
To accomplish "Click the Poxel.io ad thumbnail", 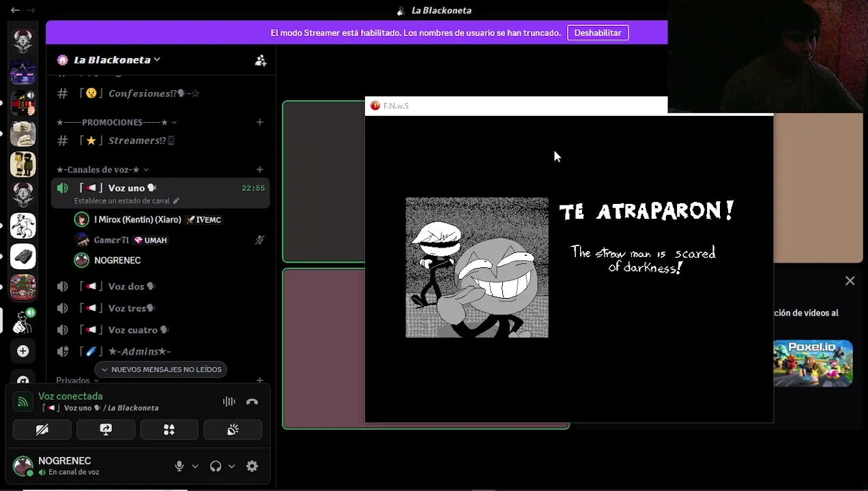I will [813, 363].
